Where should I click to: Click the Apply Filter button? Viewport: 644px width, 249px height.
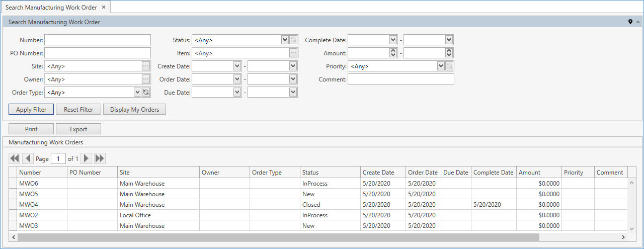pyautogui.click(x=31, y=110)
